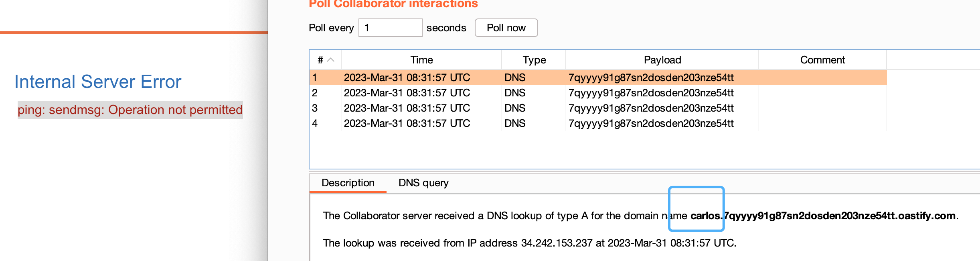
Task: Click the Internal Server Error heading
Action: tap(98, 82)
